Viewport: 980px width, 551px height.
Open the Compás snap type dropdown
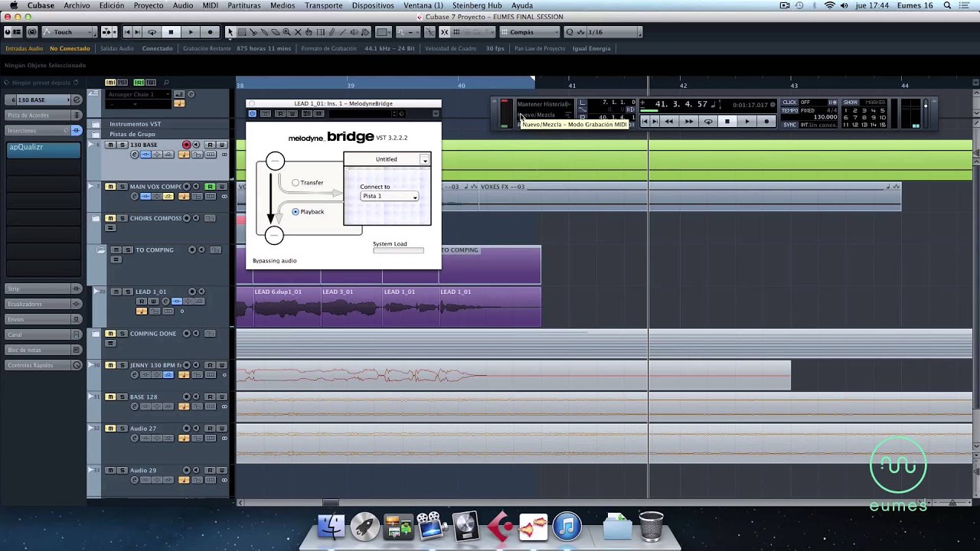(530, 32)
